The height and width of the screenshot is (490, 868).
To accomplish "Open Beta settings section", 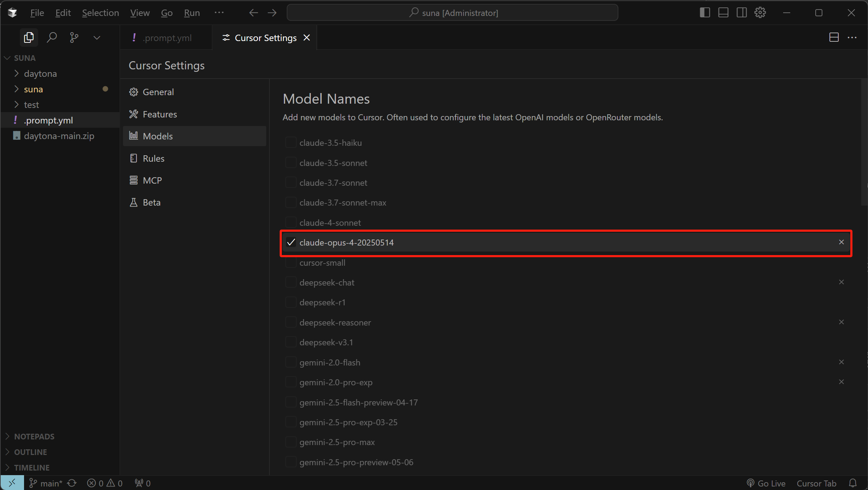I will pyautogui.click(x=194, y=202).
